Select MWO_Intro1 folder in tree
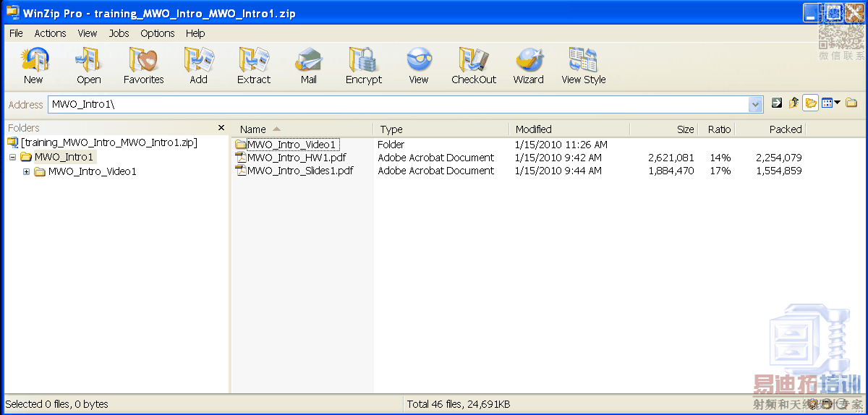This screenshot has width=868, height=415. [x=64, y=157]
